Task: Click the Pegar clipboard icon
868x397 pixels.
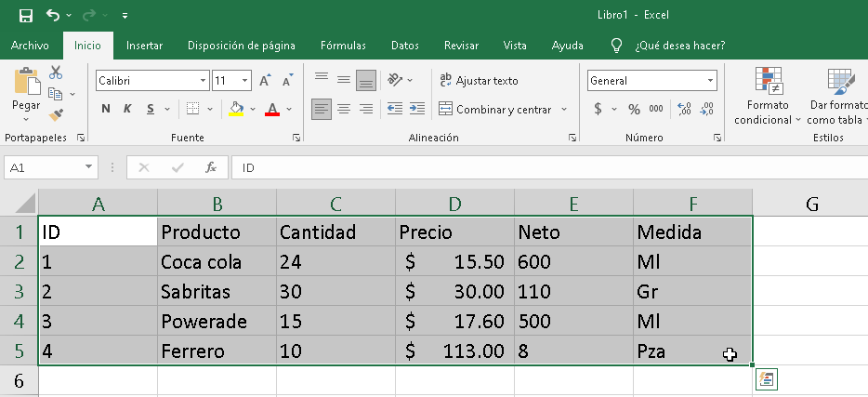Action: [x=27, y=82]
